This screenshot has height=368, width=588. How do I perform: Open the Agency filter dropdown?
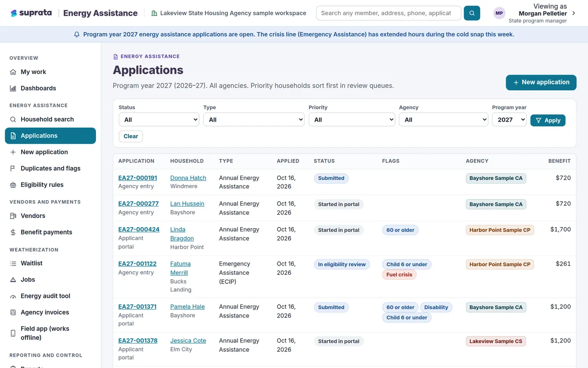tap(443, 120)
